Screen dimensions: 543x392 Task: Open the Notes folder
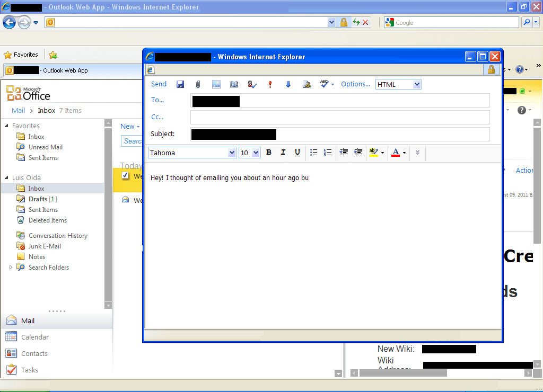click(37, 257)
